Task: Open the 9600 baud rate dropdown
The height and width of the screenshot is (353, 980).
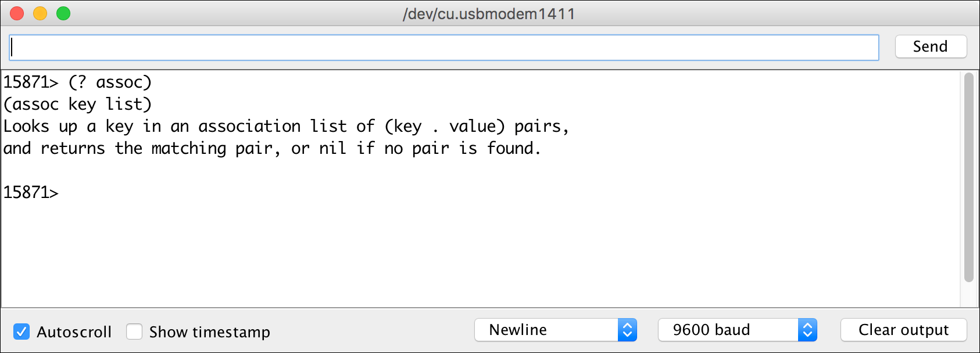Action: pyautogui.click(x=727, y=329)
